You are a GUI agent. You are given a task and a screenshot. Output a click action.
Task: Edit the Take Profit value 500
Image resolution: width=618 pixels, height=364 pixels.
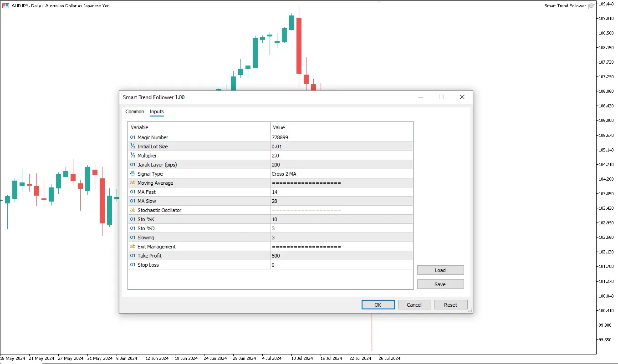click(342, 256)
